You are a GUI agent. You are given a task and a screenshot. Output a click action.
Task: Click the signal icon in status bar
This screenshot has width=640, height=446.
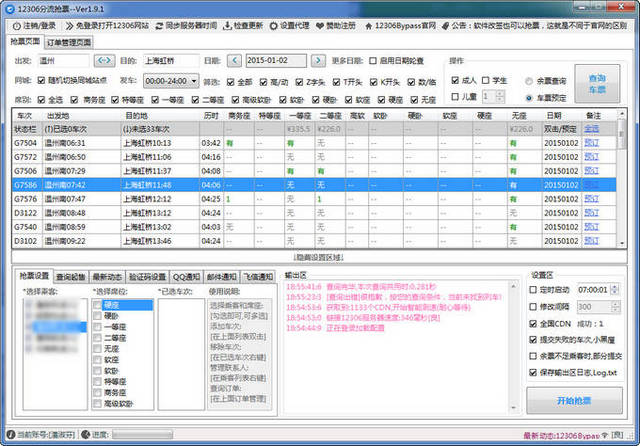pos(605,435)
